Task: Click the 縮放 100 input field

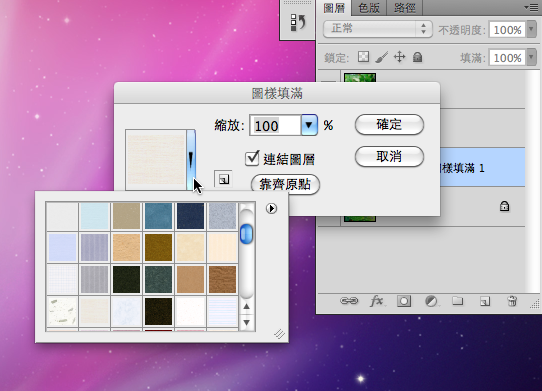Action: 275,125
